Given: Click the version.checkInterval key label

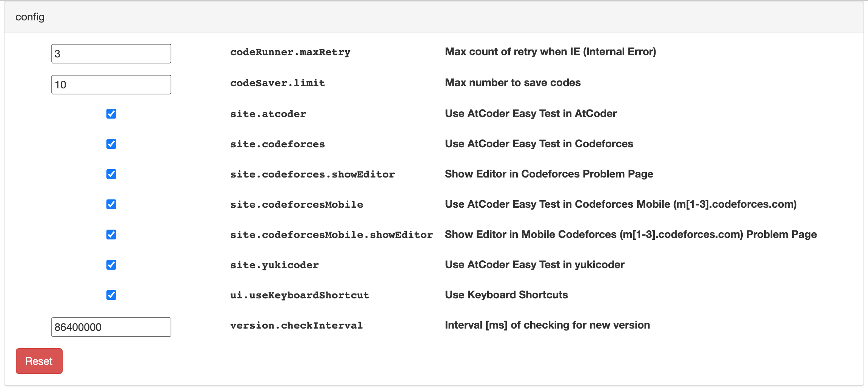Looking at the screenshot, I should pyautogui.click(x=296, y=326).
